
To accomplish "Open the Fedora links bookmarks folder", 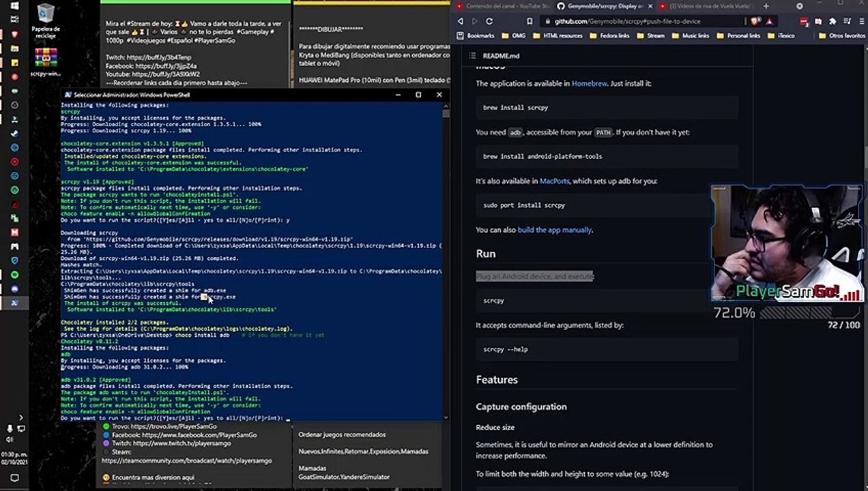I will pos(609,35).
